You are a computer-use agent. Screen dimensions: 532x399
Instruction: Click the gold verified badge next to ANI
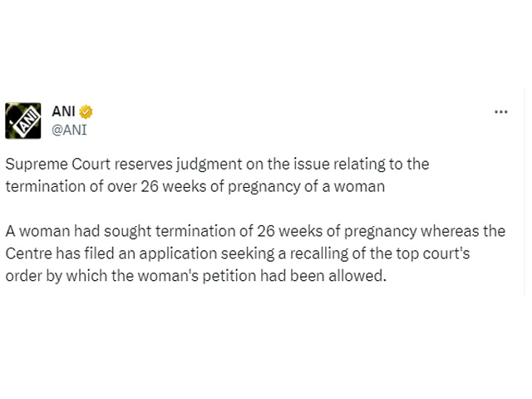pyautogui.click(x=86, y=112)
